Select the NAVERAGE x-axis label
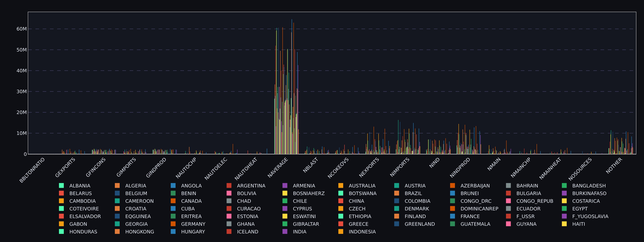The height and width of the screenshot is (242, 644). 278,168
